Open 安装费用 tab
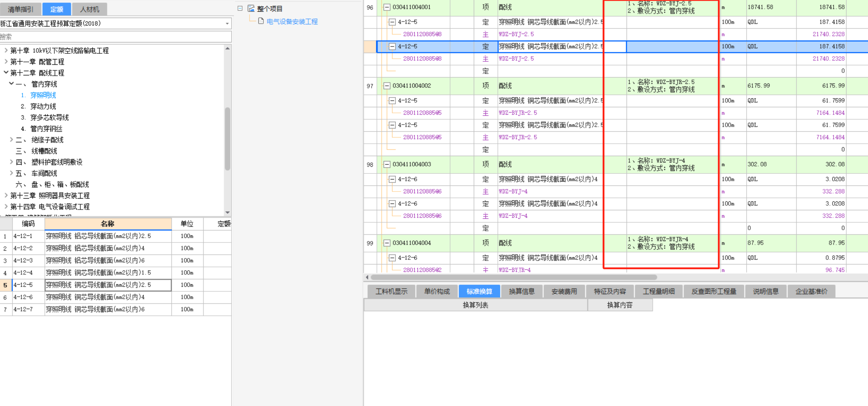This screenshot has width=868, height=406. (x=564, y=291)
